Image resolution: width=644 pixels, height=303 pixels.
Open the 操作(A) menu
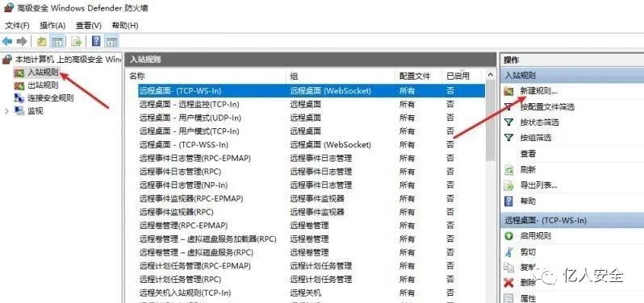[52, 26]
